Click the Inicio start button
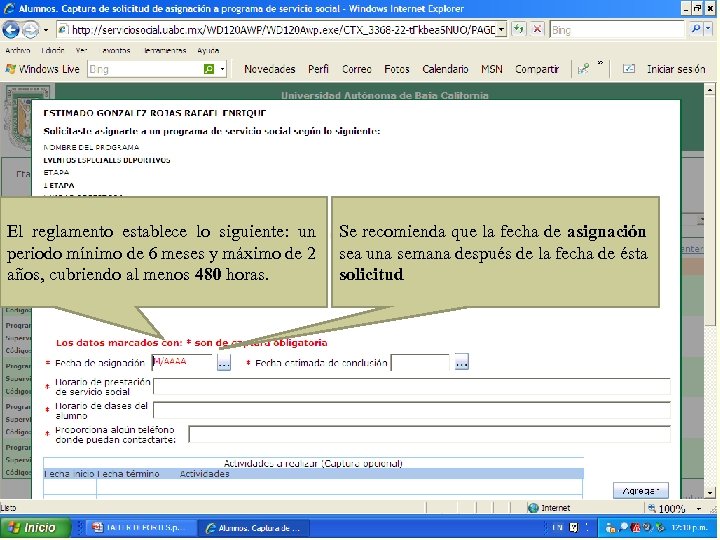The height and width of the screenshot is (540, 720). coord(35,528)
